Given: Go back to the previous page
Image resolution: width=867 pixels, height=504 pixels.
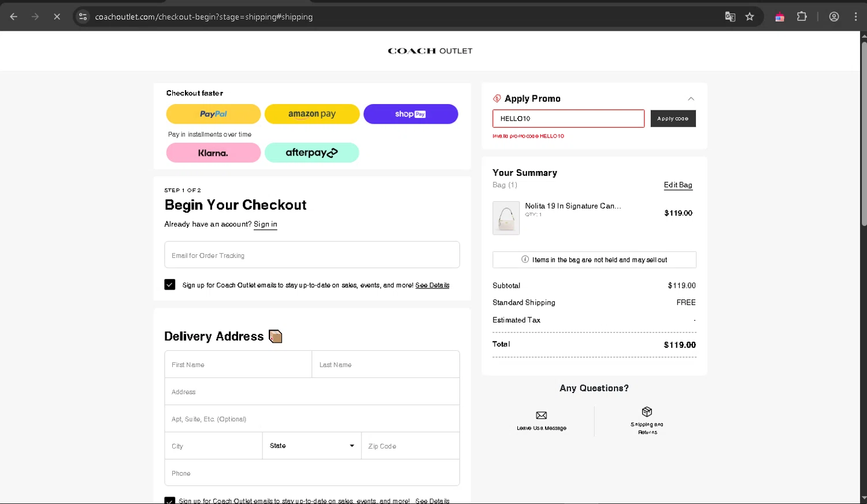Looking at the screenshot, I should point(14,17).
